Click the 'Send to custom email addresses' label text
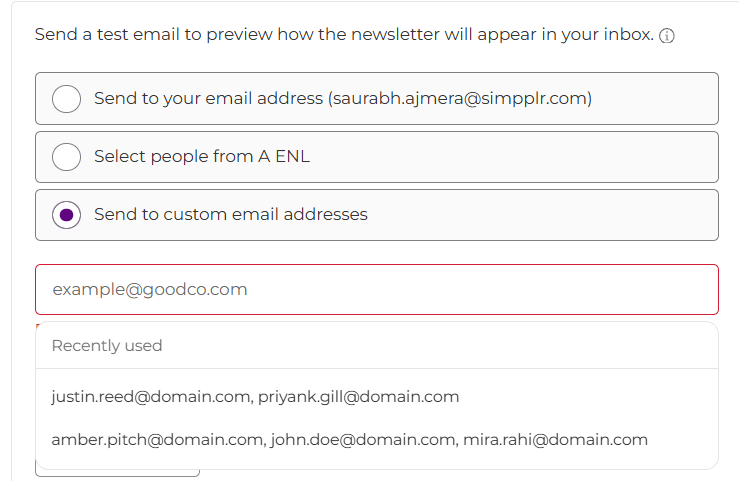 click(231, 214)
